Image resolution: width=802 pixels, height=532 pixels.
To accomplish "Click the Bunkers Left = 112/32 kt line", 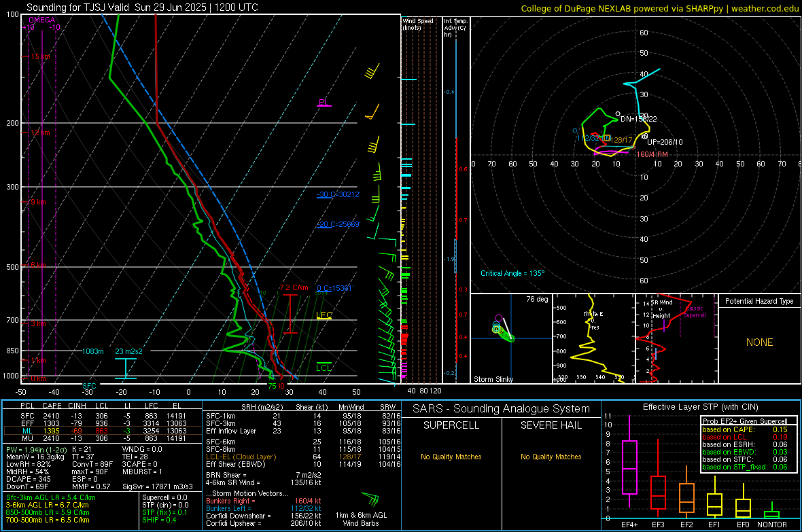I will (264, 508).
